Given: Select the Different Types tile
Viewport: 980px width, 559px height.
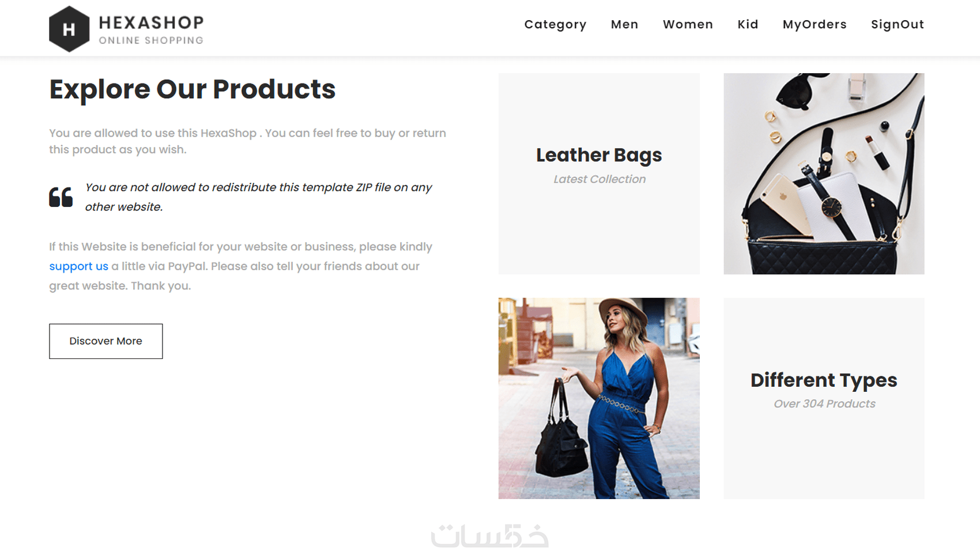Looking at the screenshot, I should tap(824, 398).
